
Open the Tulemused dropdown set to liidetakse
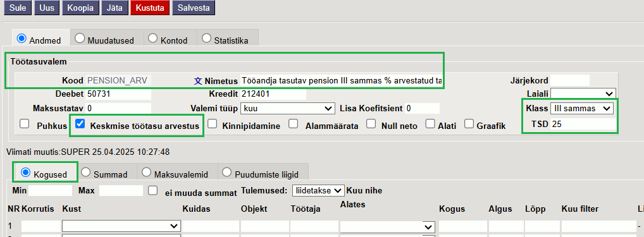318,190
